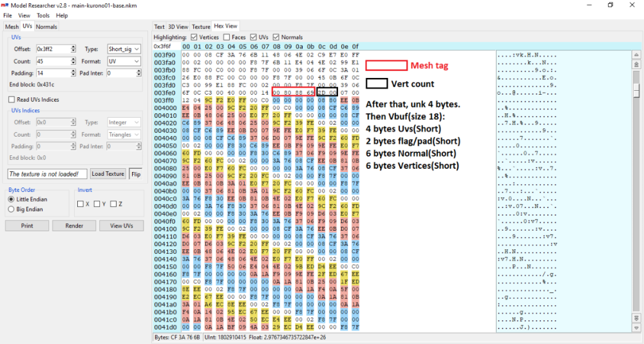Enable Faces highlighting checkbox

(x=227, y=37)
